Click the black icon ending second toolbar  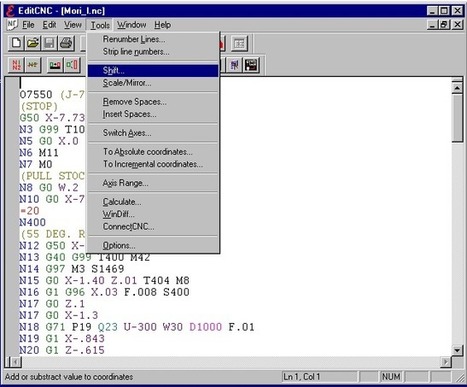(251, 65)
